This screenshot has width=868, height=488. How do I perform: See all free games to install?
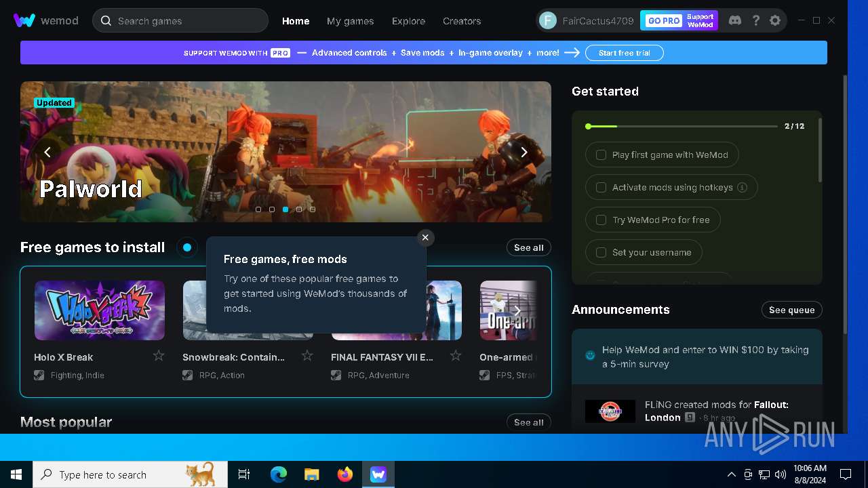[529, 247]
